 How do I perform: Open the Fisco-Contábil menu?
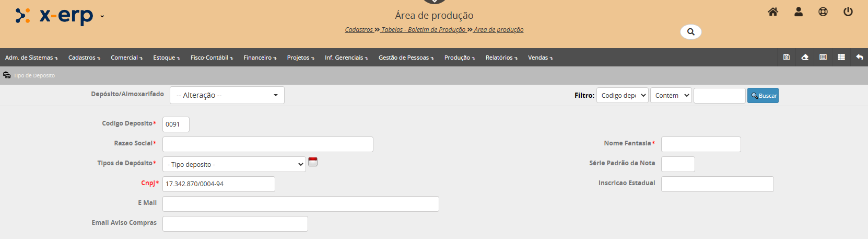(211, 58)
